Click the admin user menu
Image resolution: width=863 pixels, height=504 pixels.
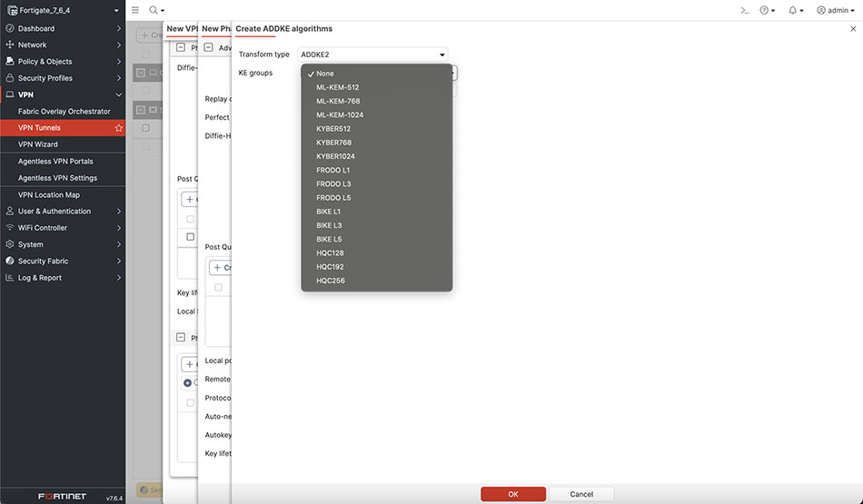(x=835, y=10)
